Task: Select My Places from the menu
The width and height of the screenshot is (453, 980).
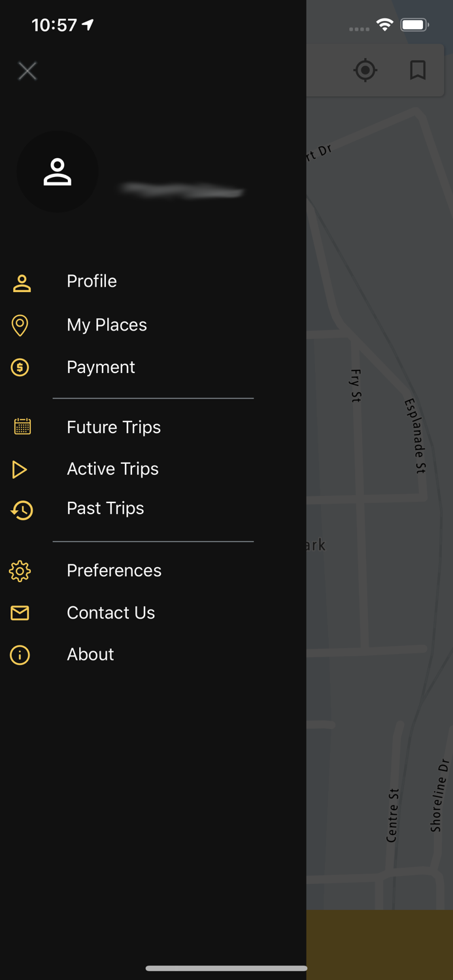Action: click(107, 325)
